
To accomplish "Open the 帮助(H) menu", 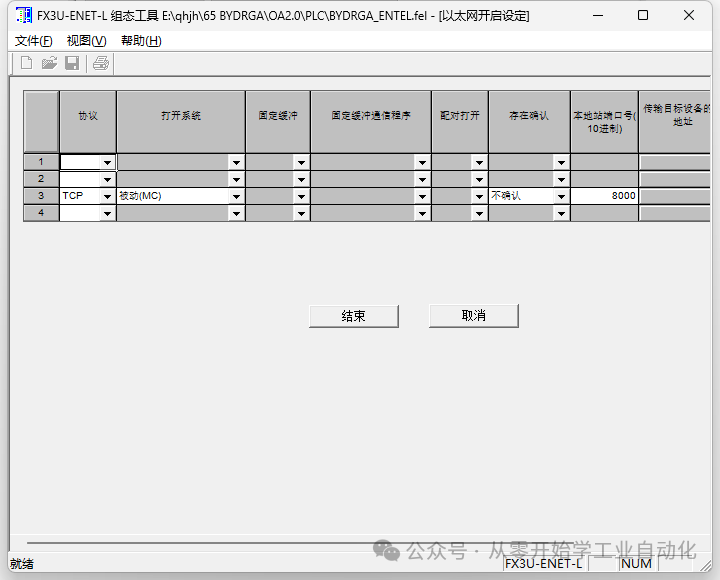I will coord(141,41).
